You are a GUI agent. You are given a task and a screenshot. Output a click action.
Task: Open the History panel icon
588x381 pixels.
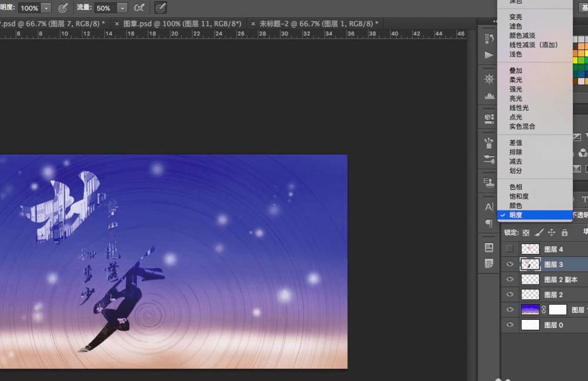click(489, 39)
